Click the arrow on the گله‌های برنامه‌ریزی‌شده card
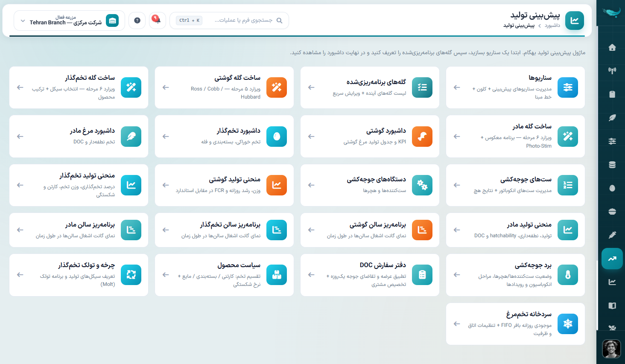Viewport: 625px width, 364px height. (x=311, y=87)
